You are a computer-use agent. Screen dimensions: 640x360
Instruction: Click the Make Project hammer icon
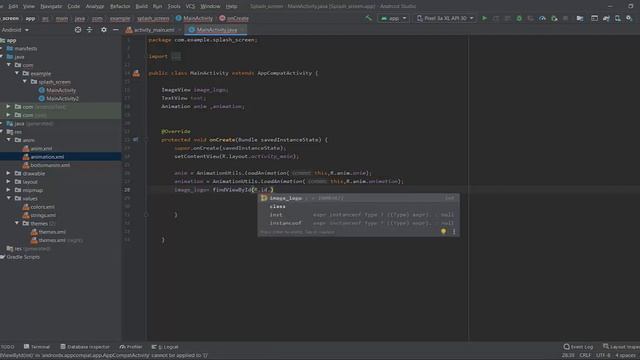(369, 18)
